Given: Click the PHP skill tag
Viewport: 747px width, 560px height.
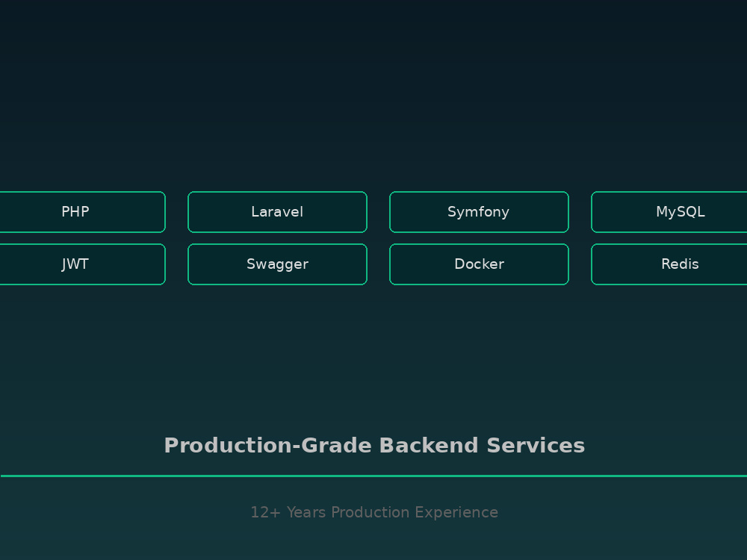Looking at the screenshot, I should point(82,212).
